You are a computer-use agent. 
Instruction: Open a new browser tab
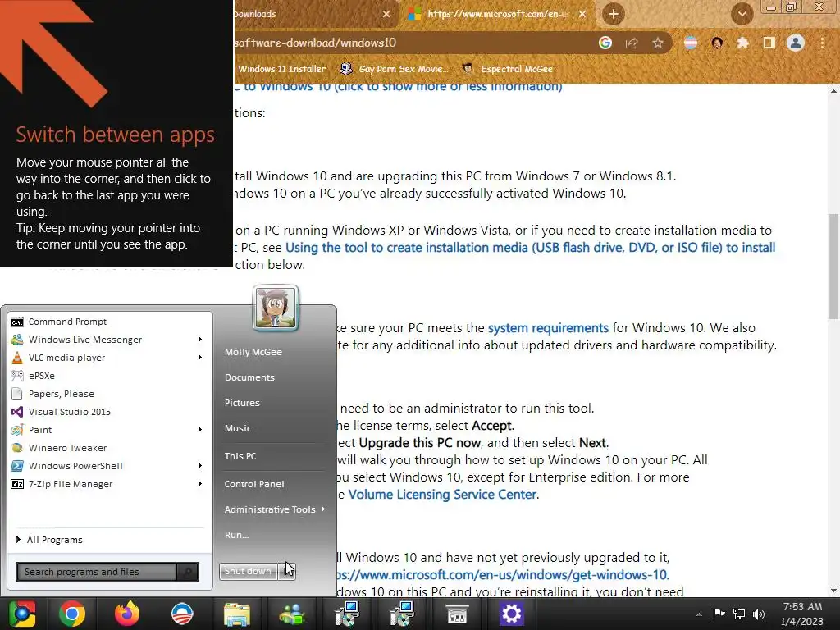(x=614, y=14)
